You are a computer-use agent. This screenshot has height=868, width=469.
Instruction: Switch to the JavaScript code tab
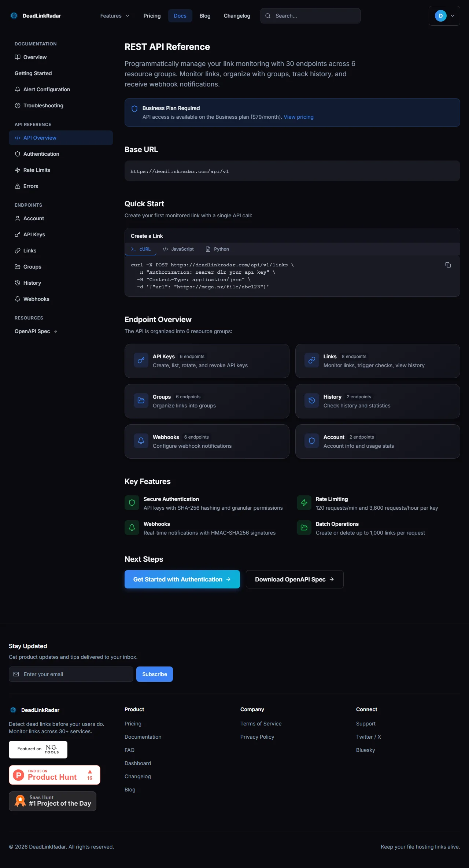click(178, 249)
